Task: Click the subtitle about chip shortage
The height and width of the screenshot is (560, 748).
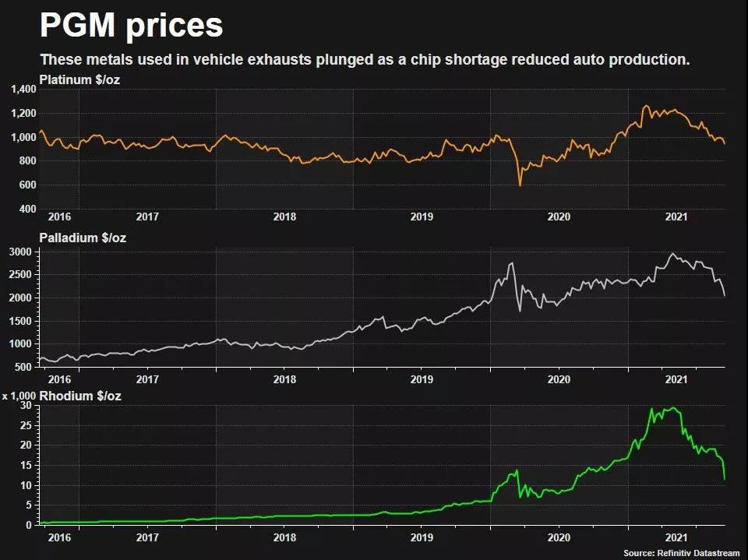Action: (365, 60)
